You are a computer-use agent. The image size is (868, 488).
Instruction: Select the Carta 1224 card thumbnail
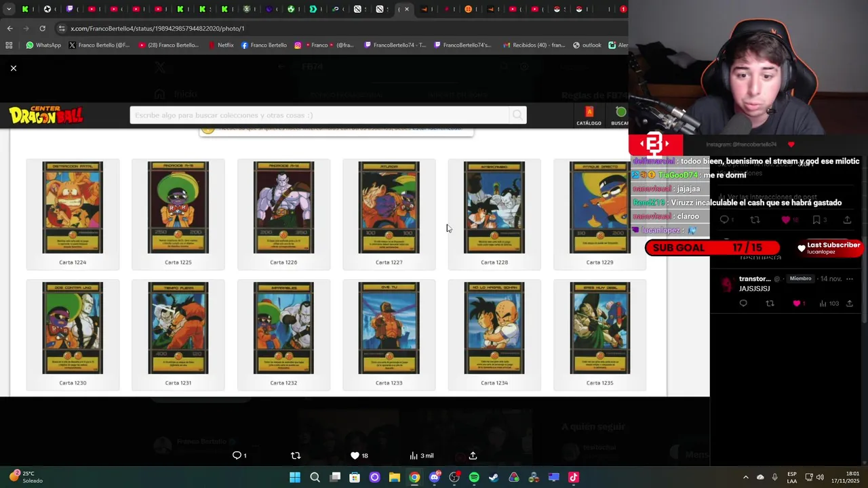click(x=73, y=207)
